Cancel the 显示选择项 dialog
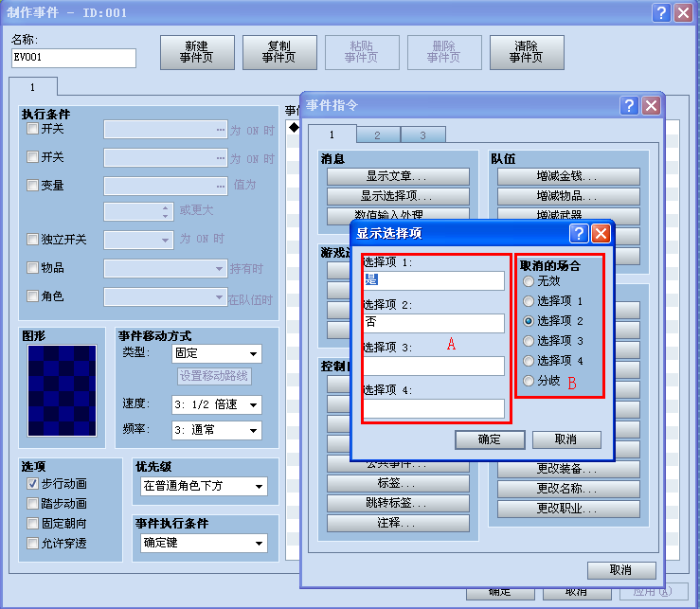Image resolution: width=700 pixels, height=609 pixels. [x=566, y=439]
